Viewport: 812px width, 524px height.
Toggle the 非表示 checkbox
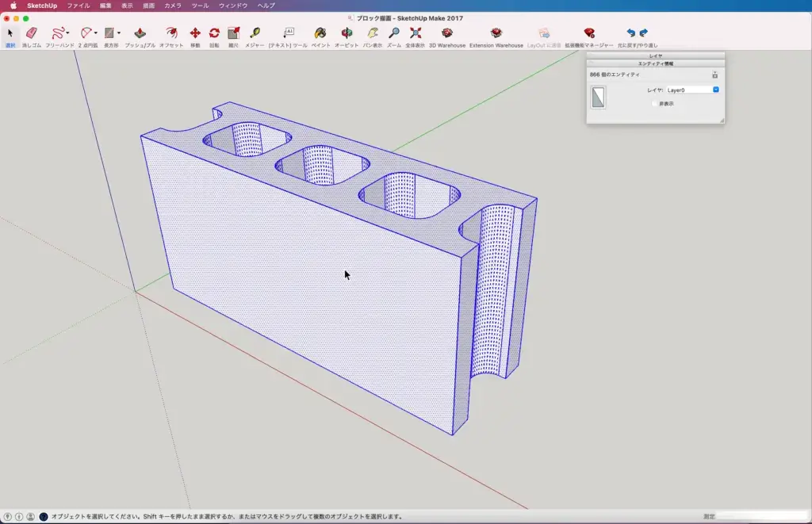point(654,104)
